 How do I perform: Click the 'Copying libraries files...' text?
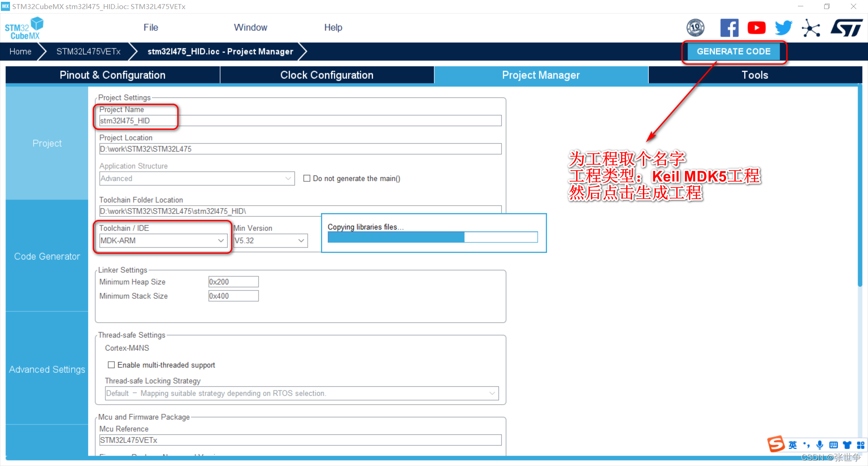(x=365, y=227)
